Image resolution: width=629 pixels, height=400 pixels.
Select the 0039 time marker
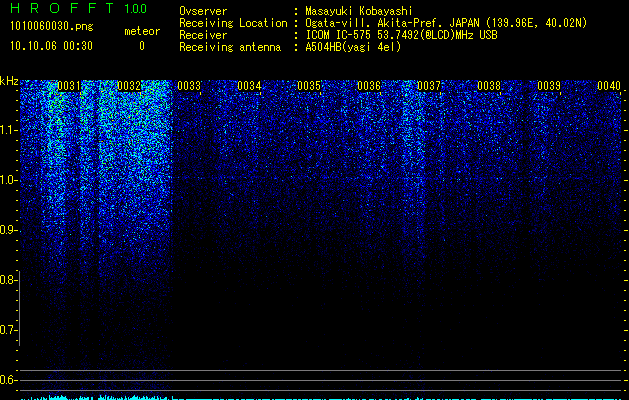[x=549, y=86]
